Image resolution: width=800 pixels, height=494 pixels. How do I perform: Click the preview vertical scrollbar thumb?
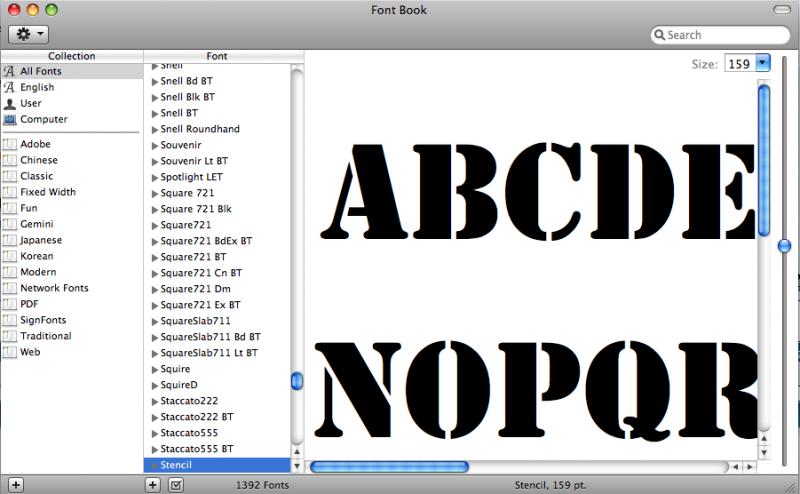764,160
